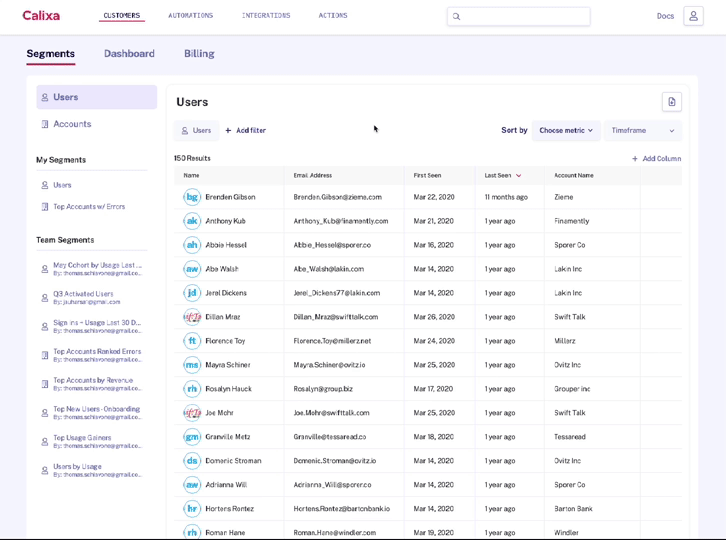Image resolution: width=726 pixels, height=540 pixels.
Task: Click the icon beside Top Accounts w/ Errors
Action: point(45,207)
